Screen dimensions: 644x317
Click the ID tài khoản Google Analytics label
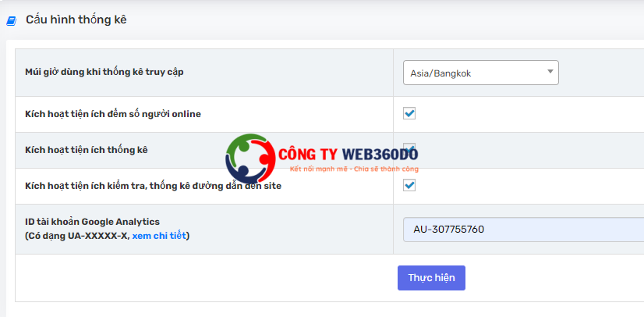93,222
